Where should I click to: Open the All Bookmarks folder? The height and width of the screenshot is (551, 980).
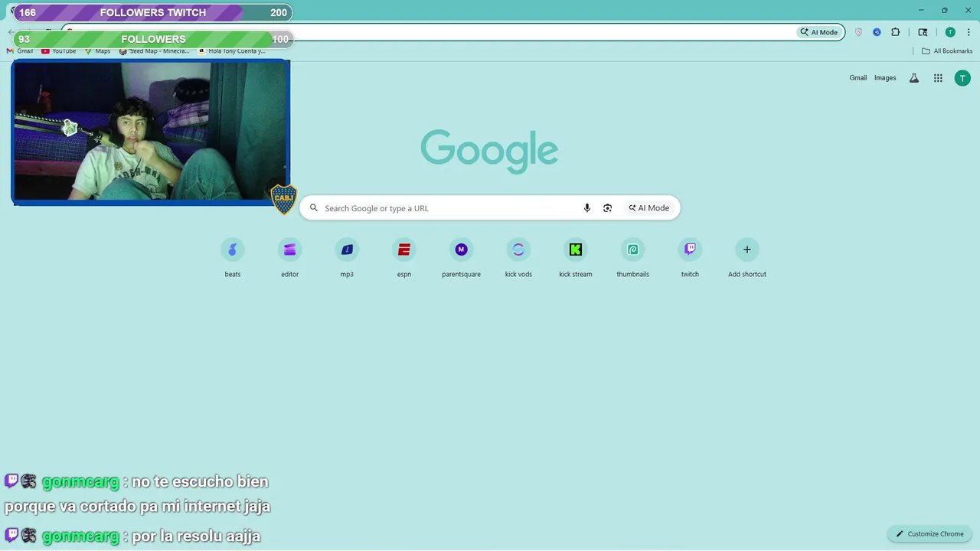(947, 51)
